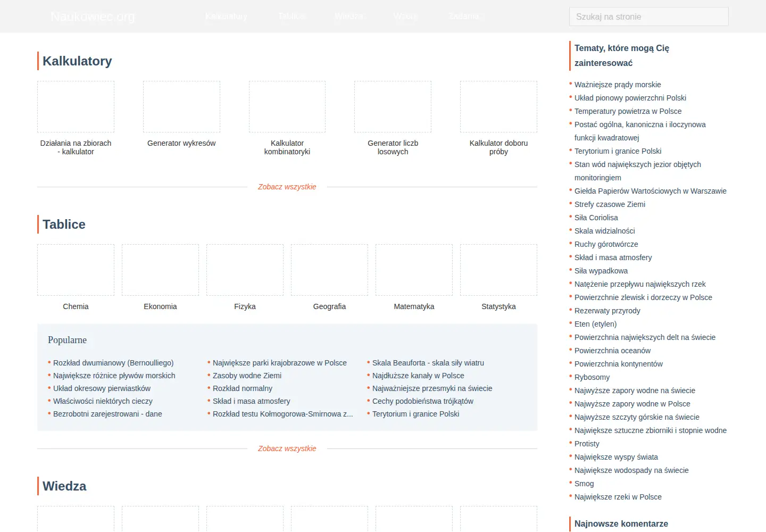The width and height of the screenshot is (766, 532).
Task: Open the Kalkulatory menu in the header
Action: click(226, 16)
